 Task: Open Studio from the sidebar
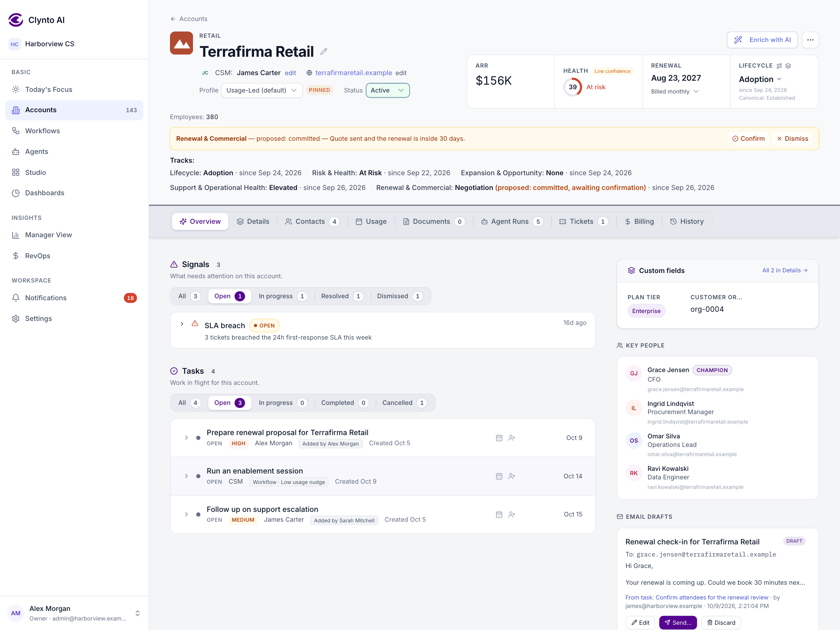click(x=74, y=172)
